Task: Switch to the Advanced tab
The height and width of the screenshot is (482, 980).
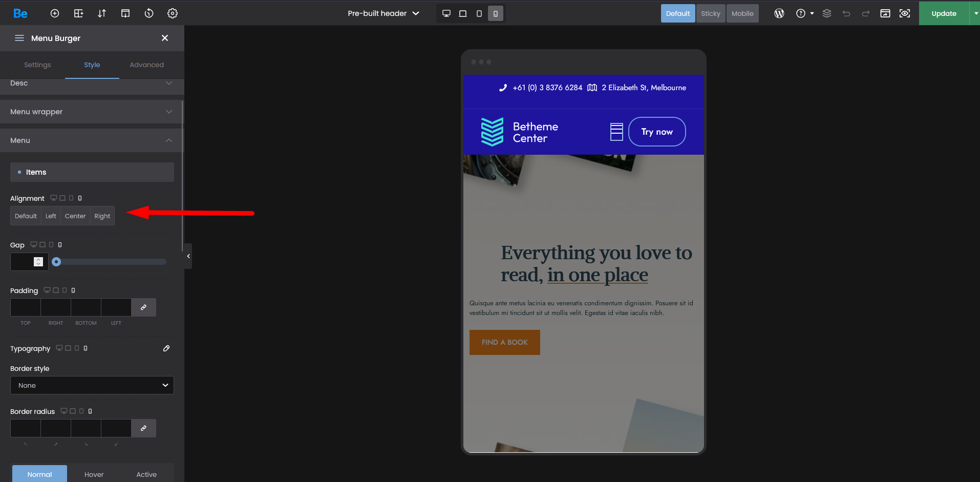Action: pyautogui.click(x=146, y=65)
